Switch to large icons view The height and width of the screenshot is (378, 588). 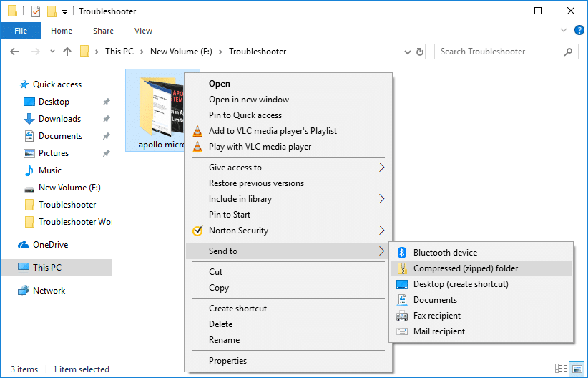(x=575, y=369)
